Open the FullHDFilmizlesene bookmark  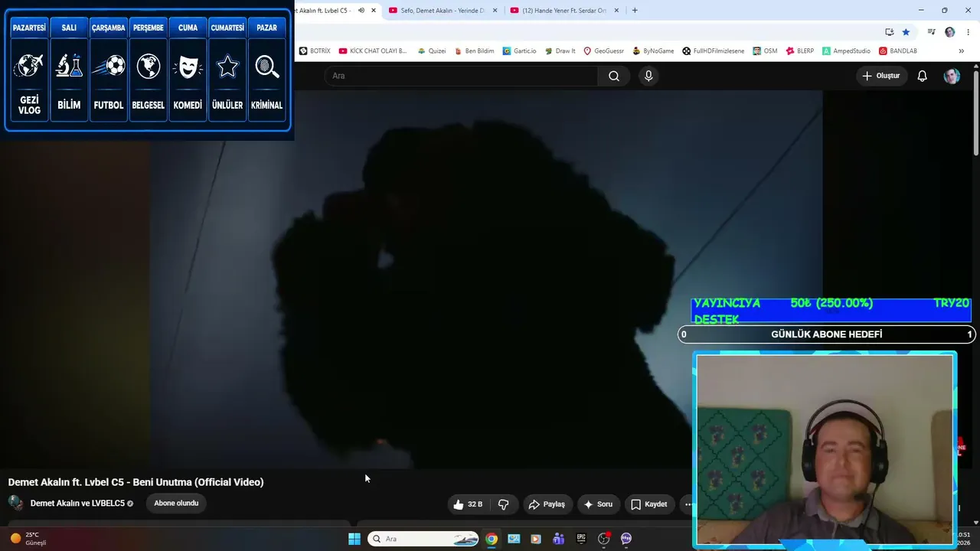click(x=714, y=51)
